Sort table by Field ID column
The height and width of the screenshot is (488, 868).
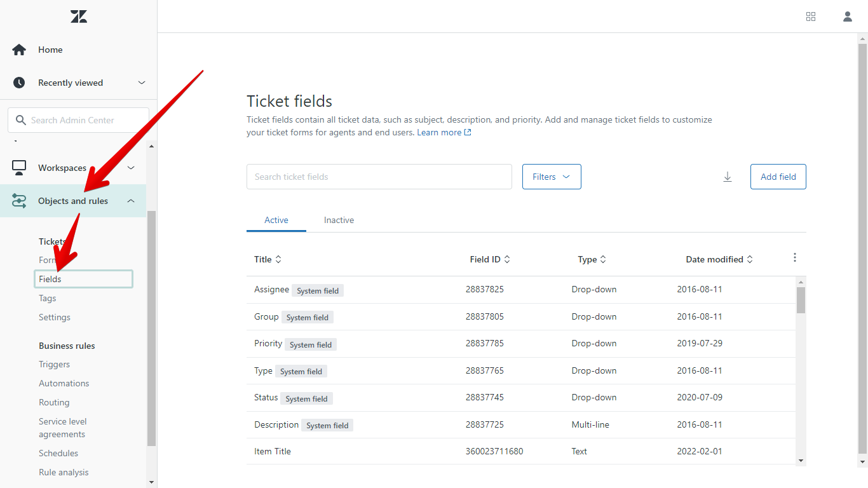(490, 259)
